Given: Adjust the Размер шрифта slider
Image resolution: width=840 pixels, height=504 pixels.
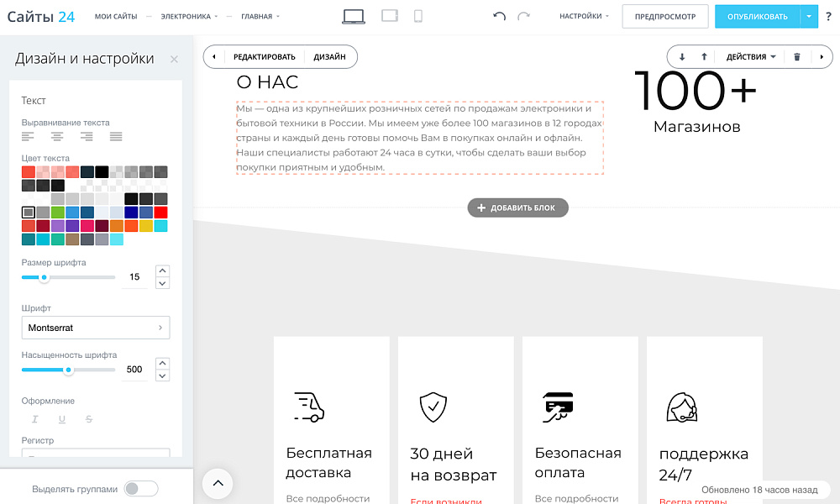Looking at the screenshot, I should [46, 277].
